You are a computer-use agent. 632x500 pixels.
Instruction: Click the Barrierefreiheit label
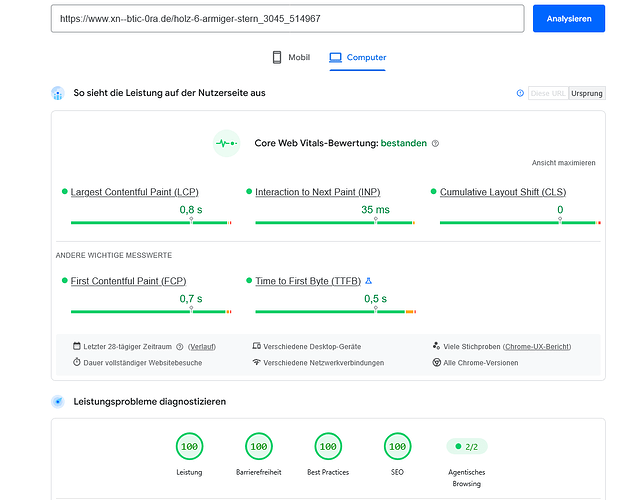258,472
